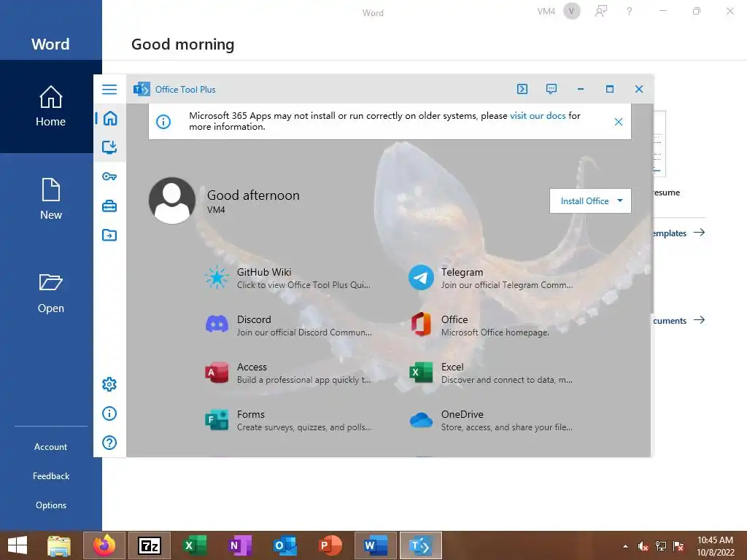Open the command box icon in Office Tool Plus title bar
Image resolution: width=747 pixels, height=560 pixels.
click(522, 89)
